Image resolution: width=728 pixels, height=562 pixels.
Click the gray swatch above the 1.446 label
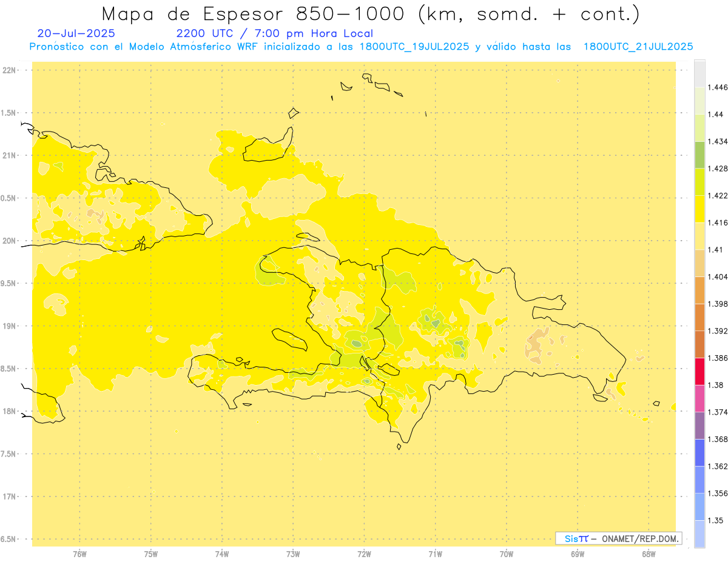tap(699, 74)
